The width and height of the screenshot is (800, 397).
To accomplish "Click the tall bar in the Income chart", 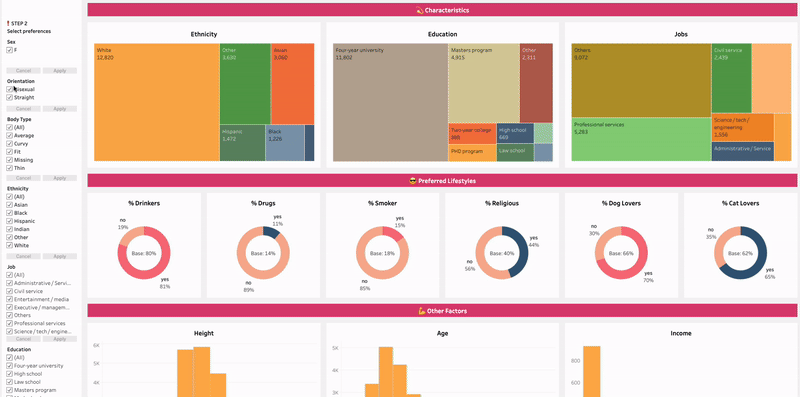I will pyautogui.click(x=592, y=371).
